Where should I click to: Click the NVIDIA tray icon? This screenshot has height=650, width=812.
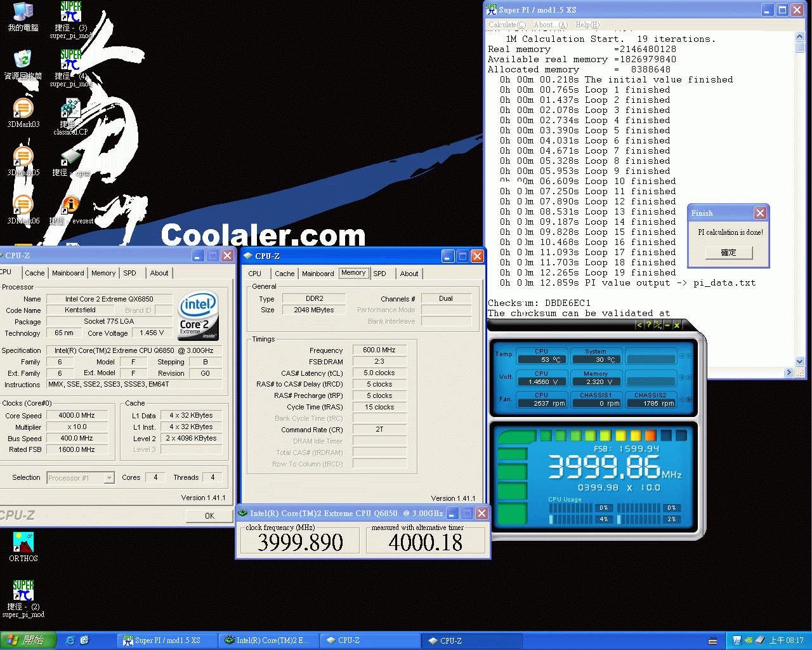coord(749,640)
